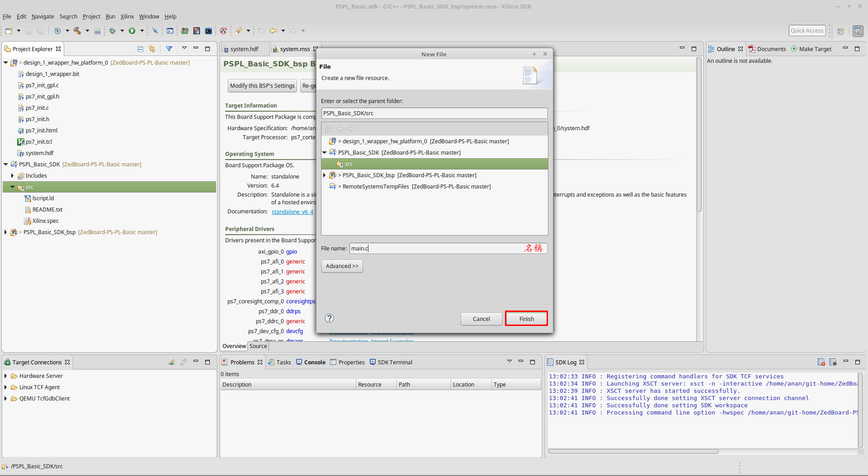This screenshot has width=868, height=476.
Task: Click the new target connection icon
Action: [x=172, y=362]
